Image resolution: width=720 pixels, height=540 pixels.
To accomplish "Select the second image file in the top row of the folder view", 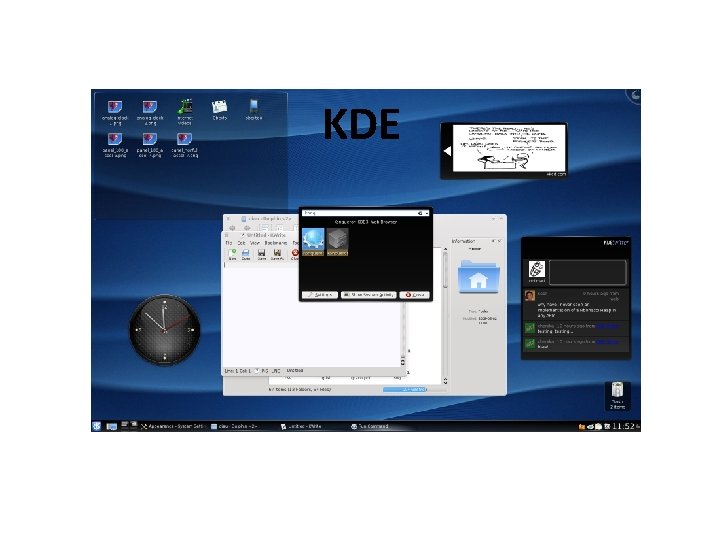I will (150, 112).
